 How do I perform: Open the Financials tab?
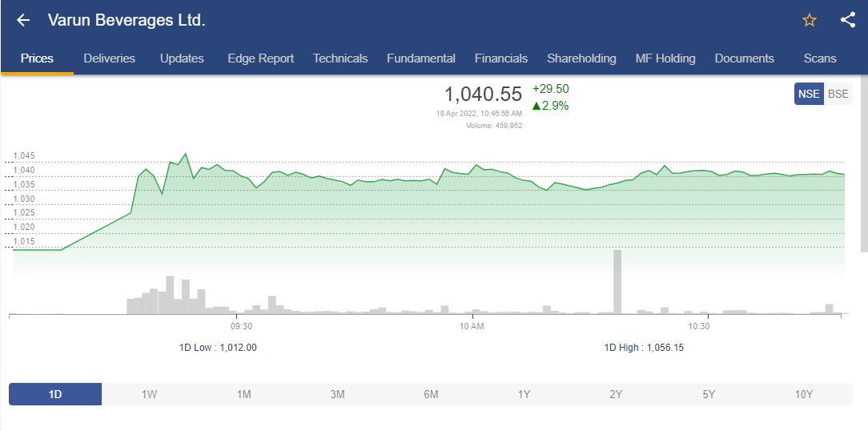pyautogui.click(x=501, y=58)
